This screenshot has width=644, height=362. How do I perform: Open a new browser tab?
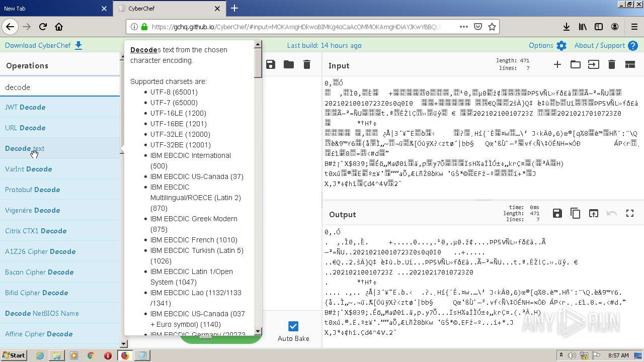click(234, 8)
